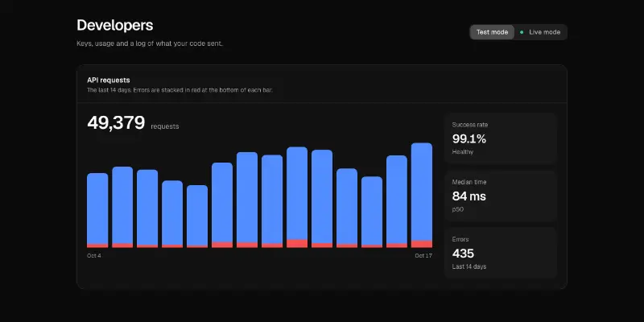Switch to Test mode

pyautogui.click(x=492, y=32)
